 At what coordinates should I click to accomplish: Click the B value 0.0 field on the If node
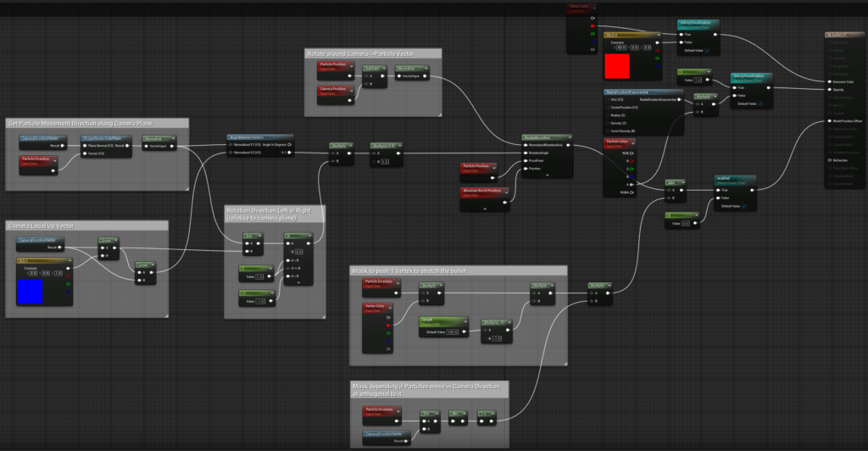299,251
